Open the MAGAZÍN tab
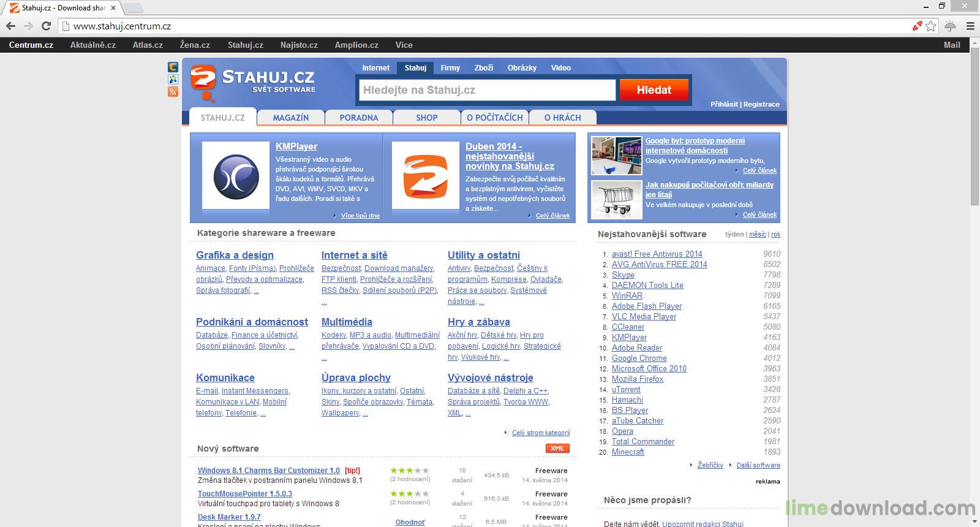The image size is (980, 527). click(x=290, y=118)
